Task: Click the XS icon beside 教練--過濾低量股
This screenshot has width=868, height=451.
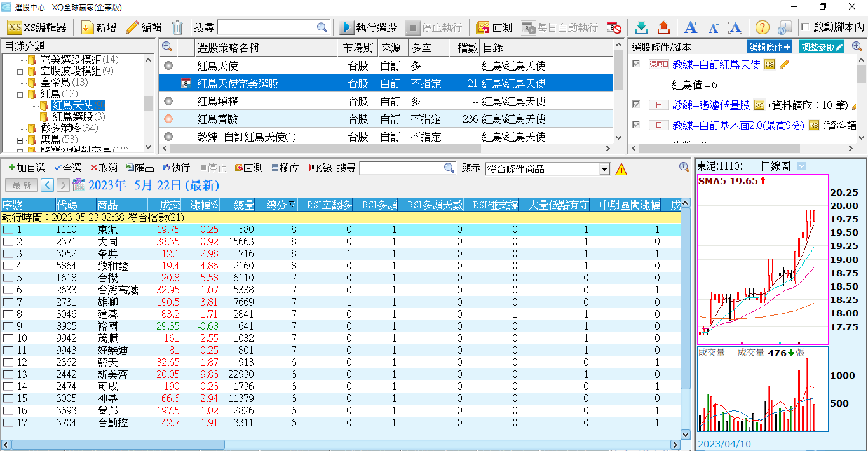Action: 759,105
